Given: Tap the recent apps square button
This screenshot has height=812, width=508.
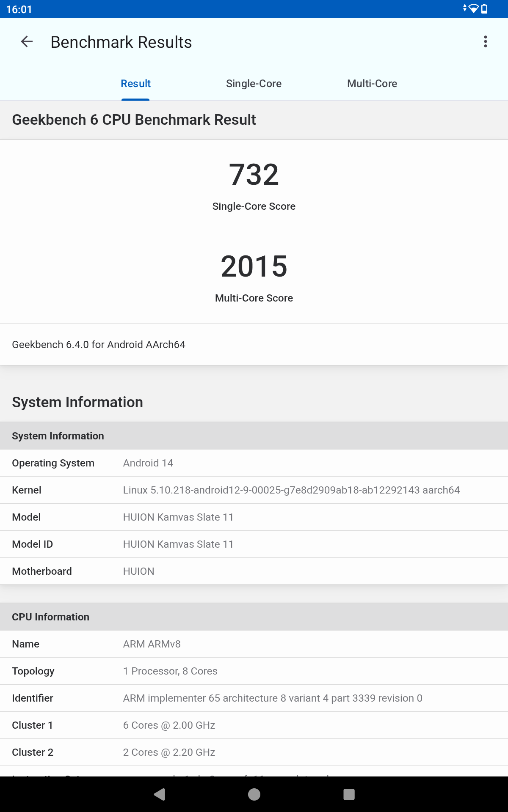Looking at the screenshot, I should [x=349, y=794].
